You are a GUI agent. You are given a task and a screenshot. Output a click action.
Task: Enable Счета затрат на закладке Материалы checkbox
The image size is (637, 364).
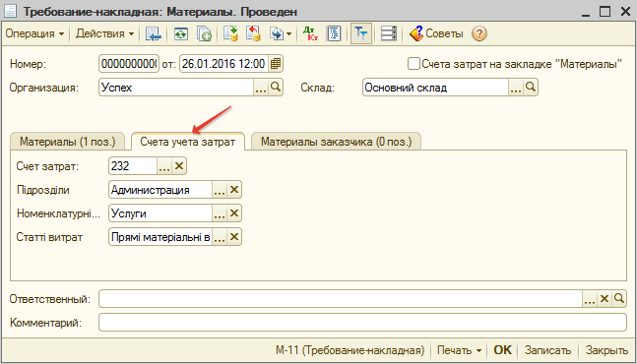(414, 64)
